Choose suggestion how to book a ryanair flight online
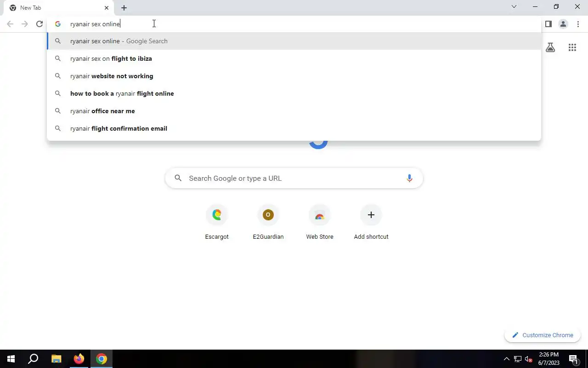 pyautogui.click(x=294, y=93)
